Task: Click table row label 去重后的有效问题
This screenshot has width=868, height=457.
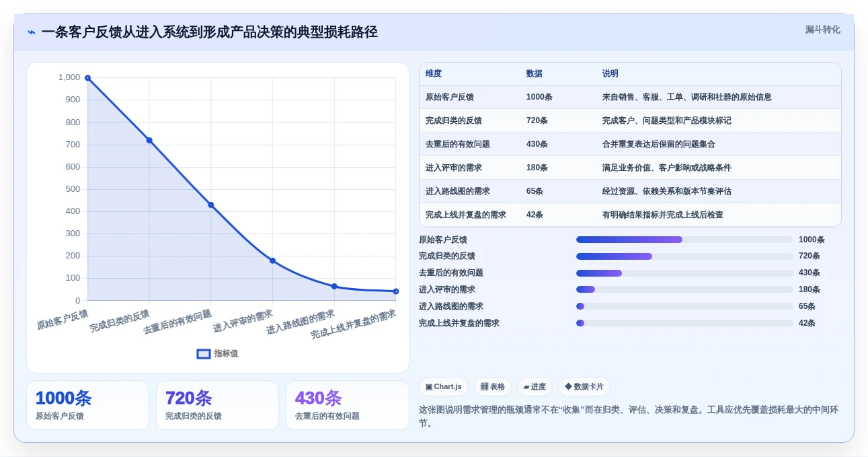Action: click(458, 144)
